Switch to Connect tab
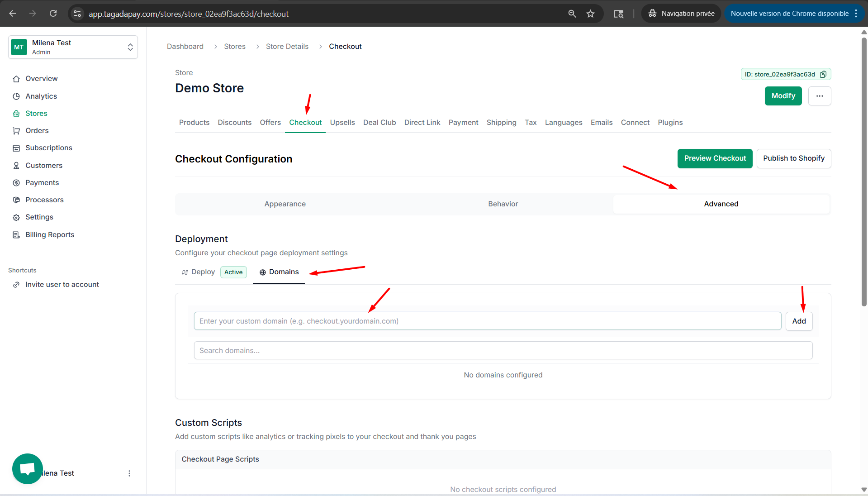Screen dimensions: 868x496 [635, 122]
